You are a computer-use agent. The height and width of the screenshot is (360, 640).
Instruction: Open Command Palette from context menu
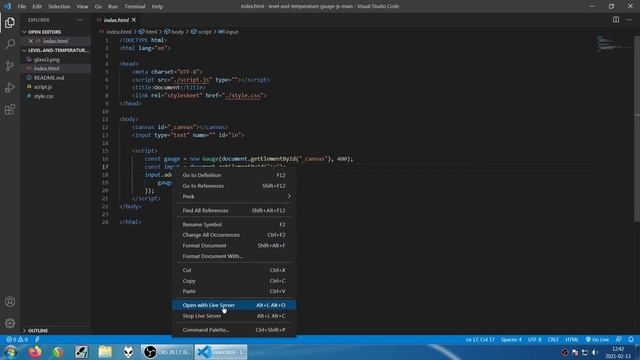pyautogui.click(x=234, y=330)
